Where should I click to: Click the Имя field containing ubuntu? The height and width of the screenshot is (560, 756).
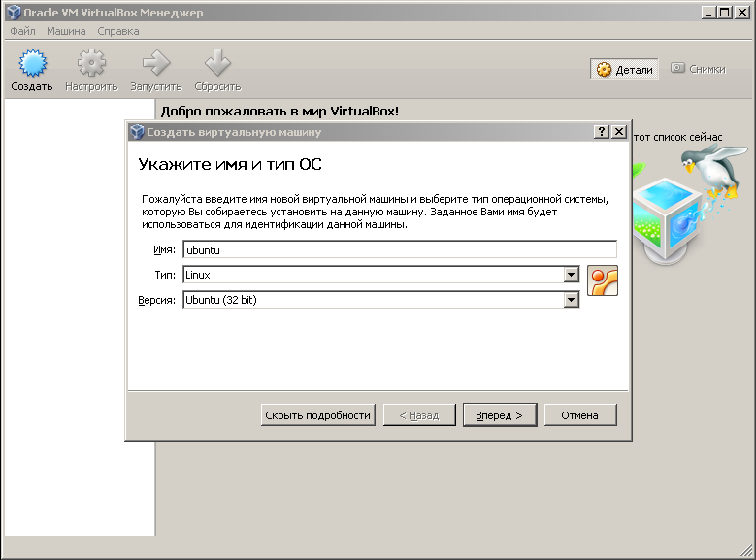[x=400, y=249]
